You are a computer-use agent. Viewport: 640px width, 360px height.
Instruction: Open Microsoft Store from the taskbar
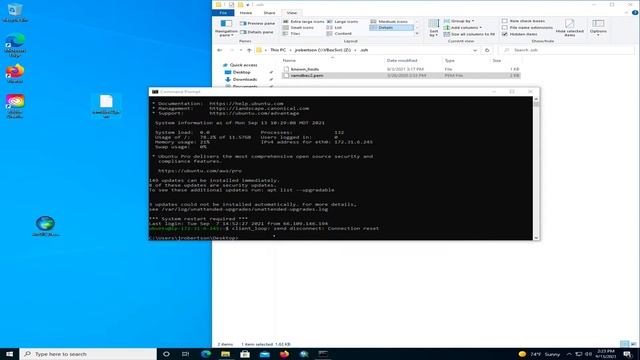[x=245, y=354]
